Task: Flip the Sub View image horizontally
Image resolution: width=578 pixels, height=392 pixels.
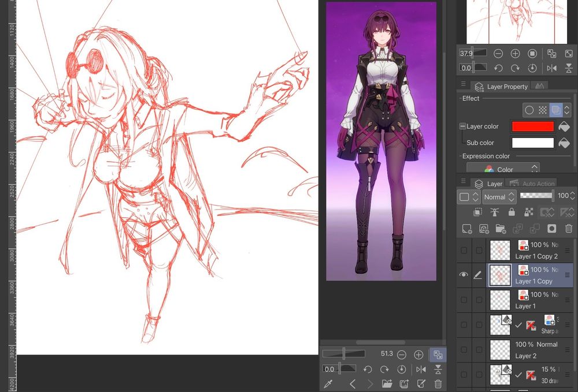Action: pyautogui.click(x=421, y=369)
